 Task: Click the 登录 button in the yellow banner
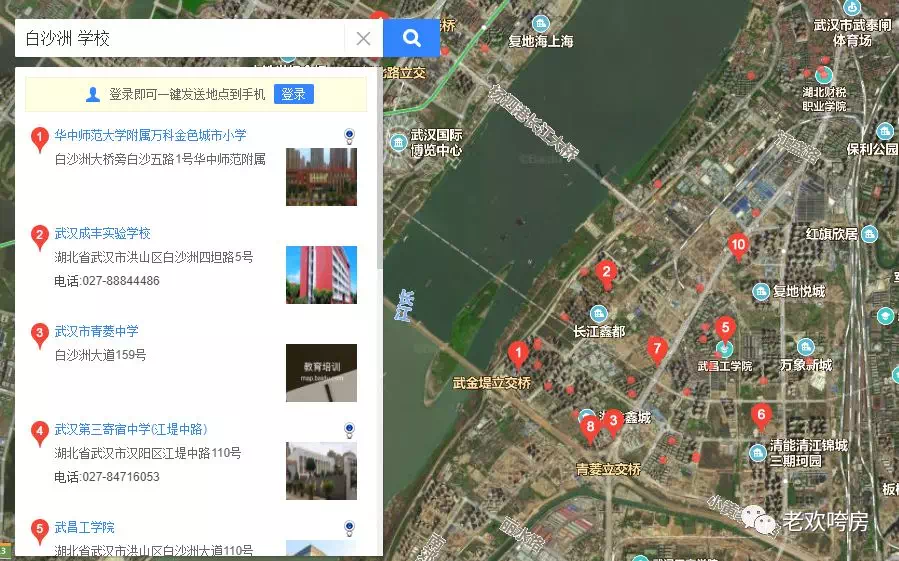pos(294,94)
